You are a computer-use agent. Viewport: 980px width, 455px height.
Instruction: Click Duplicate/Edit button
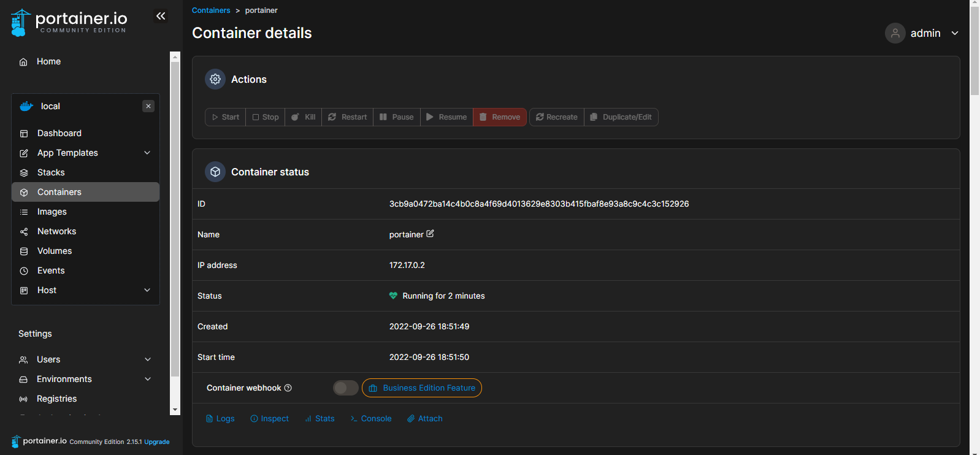[621, 117]
